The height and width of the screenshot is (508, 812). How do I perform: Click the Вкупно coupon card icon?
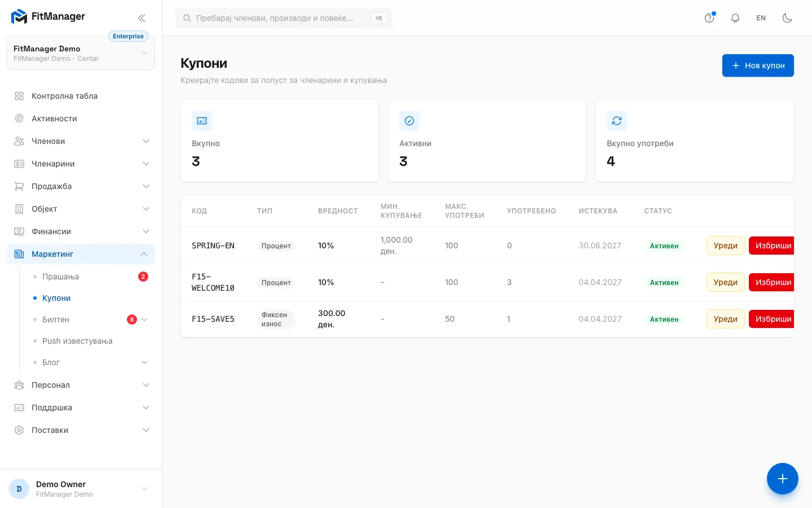click(x=202, y=121)
